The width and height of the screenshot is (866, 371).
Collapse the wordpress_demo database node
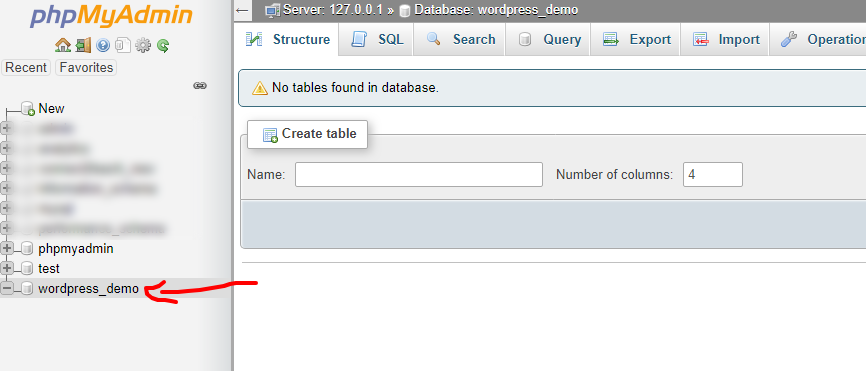click(7, 288)
